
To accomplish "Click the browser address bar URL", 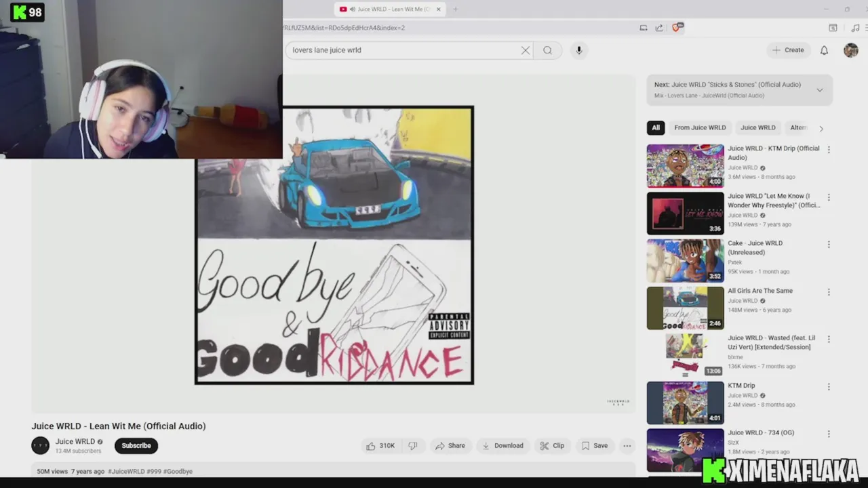I will click(x=344, y=28).
